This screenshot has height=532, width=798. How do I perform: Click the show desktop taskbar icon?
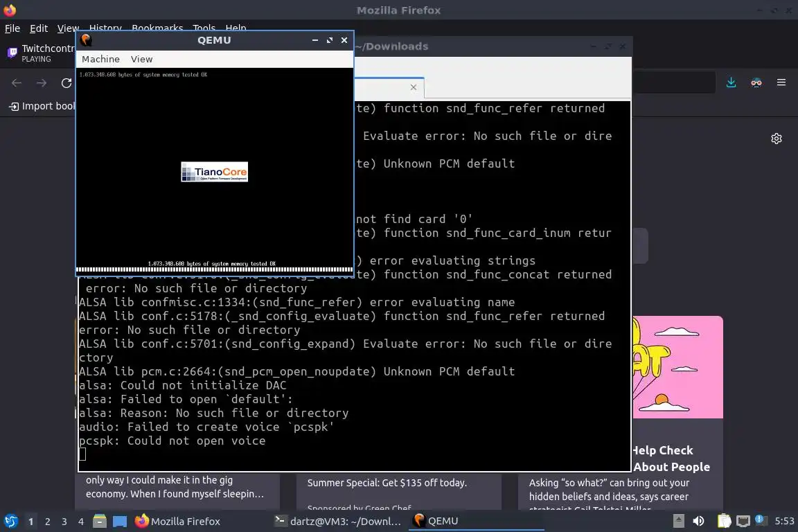[120, 522]
